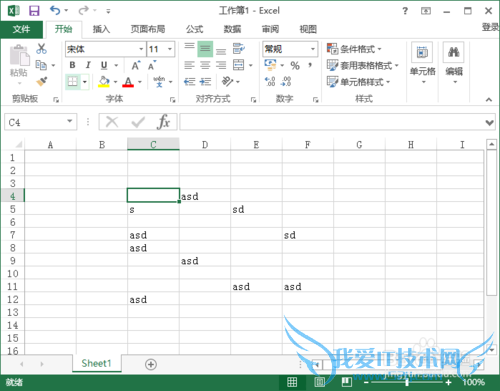500x391 pixels.
Task: Insert function with fx button
Action: [x=164, y=122]
